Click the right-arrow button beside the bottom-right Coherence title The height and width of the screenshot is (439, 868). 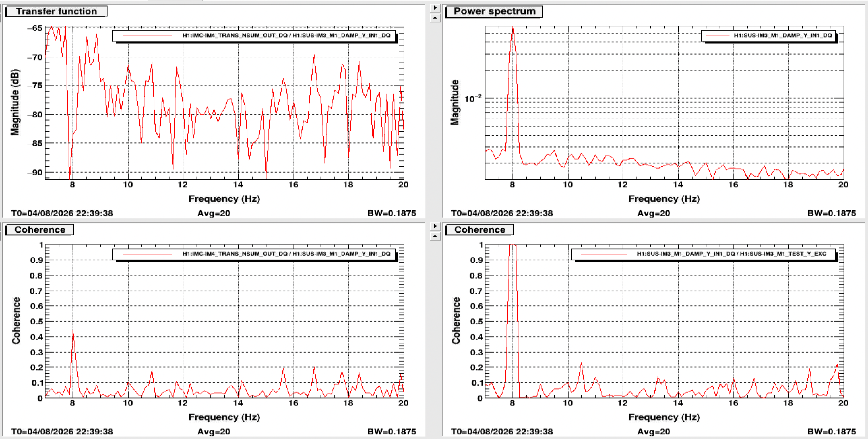(435, 226)
